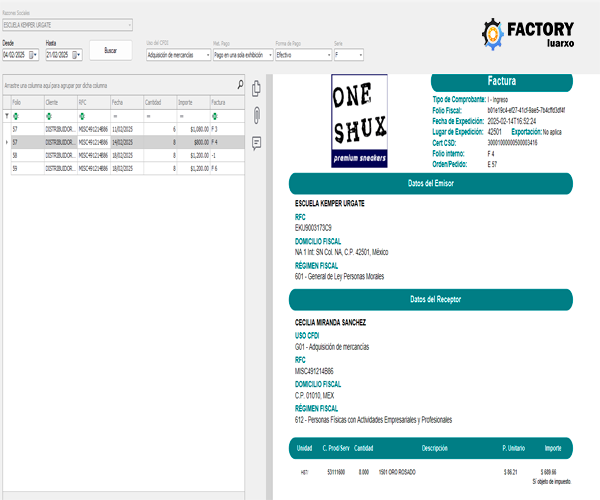Click the Factura column filter operator icon
Screen dimensions: 600x500
[215, 115]
